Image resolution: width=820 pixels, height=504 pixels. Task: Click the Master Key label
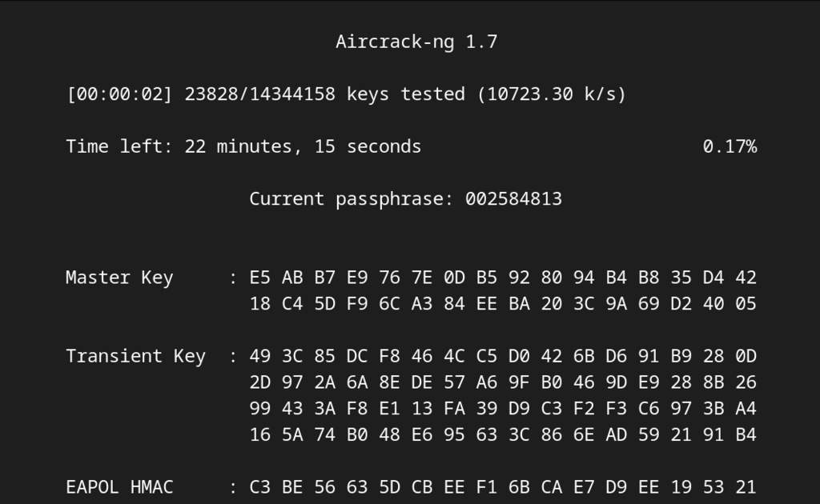pos(120,278)
